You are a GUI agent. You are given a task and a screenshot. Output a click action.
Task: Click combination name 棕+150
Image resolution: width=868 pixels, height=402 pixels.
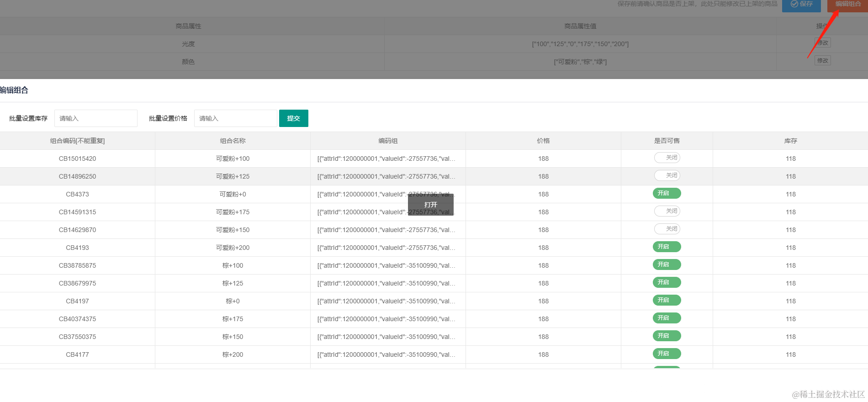pos(233,337)
